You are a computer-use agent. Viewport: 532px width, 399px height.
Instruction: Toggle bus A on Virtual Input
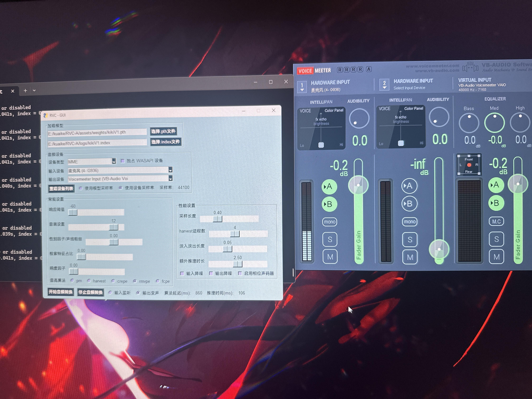click(x=496, y=185)
